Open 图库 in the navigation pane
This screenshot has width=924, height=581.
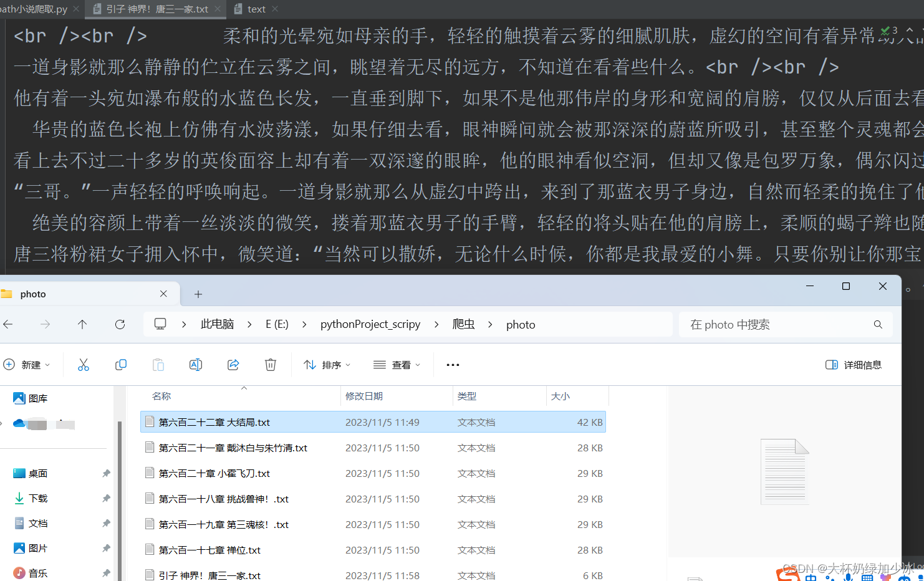tap(31, 398)
